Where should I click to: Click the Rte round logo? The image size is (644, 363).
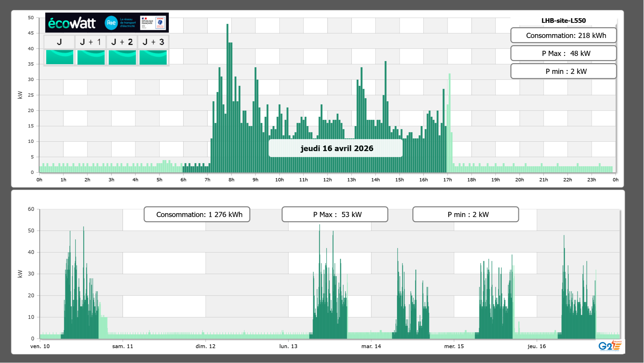(111, 23)
